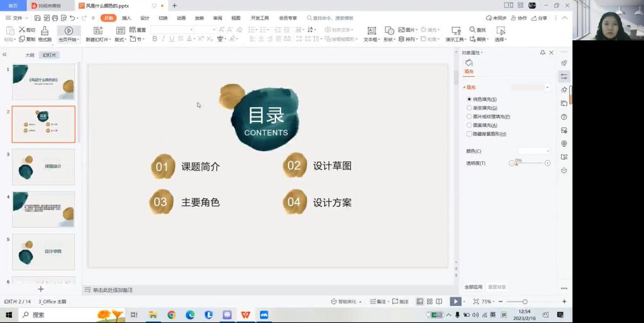Switch to the Animation (动画) ribbon tab
The image size is (644, 323).
(x=181, y=18)
